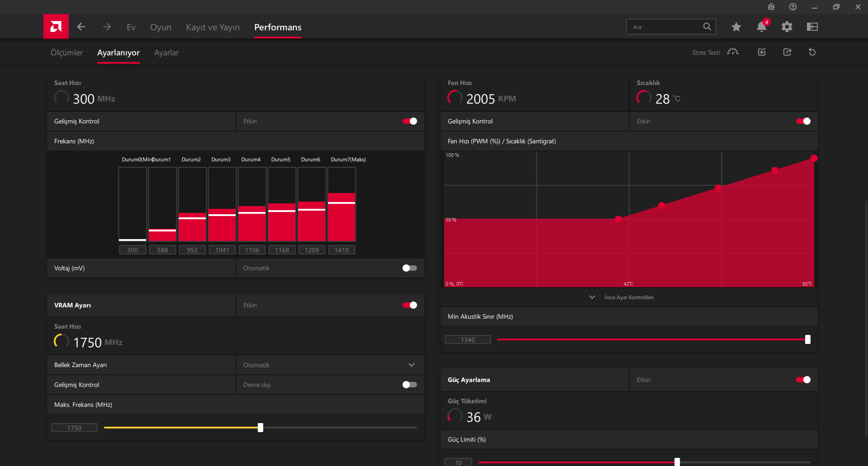Open the Oyun menu tab
This screenshot has height=466, width=868.
click(161, 28)
